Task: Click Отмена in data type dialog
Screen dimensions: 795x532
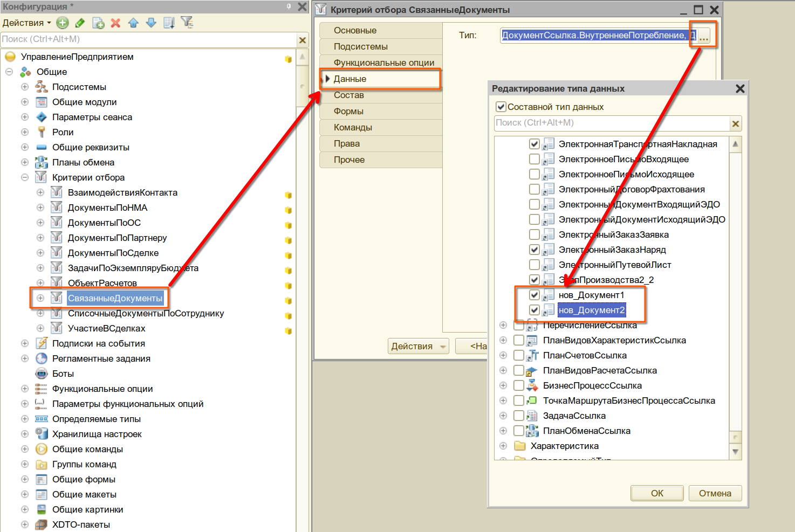Action: 715,493
